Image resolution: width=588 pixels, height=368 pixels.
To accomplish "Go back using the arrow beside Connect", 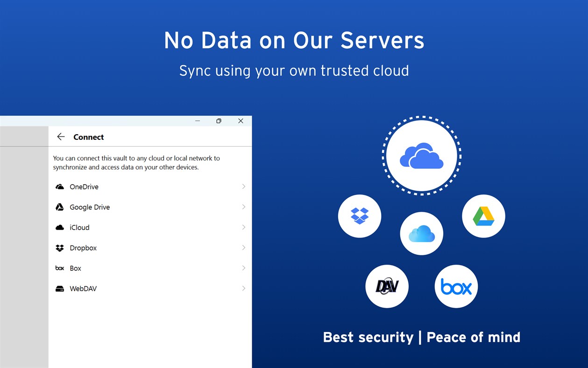I will coord(61,137).
